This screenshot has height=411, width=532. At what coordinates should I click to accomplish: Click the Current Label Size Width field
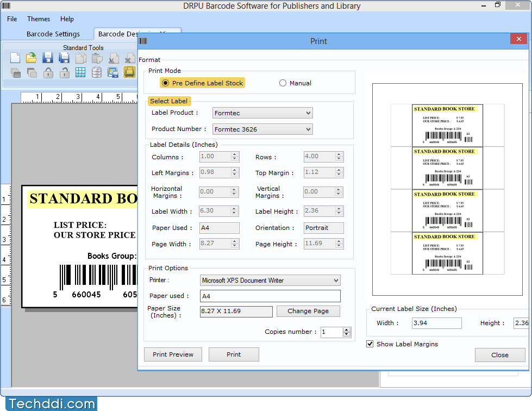[x=437, y=323]
